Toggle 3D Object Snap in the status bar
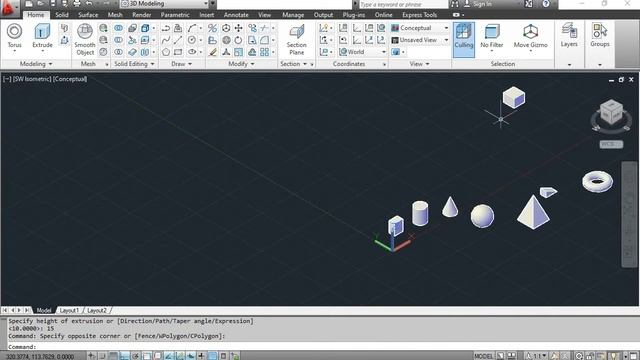The image size is (640, 360). click(158, 356)
